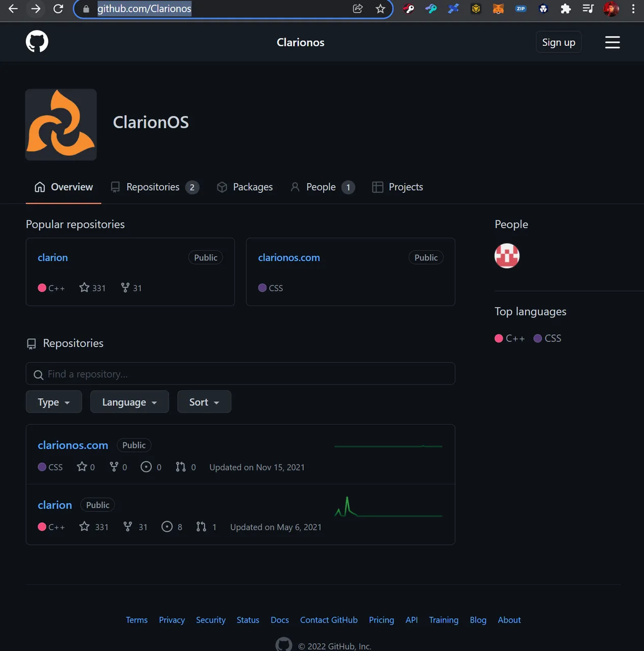Click the fork count 31 on clarion card
644x651 pixels.
pos(131,288)
